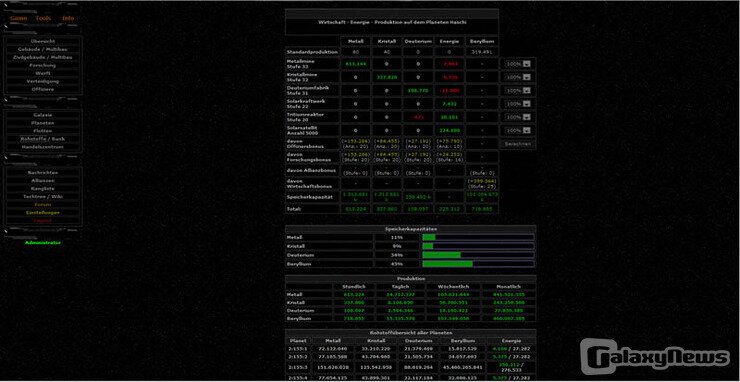Click the Kristall storage capacity bar
Viewport: 740px width, 382px height.
[x=478, y=246]
